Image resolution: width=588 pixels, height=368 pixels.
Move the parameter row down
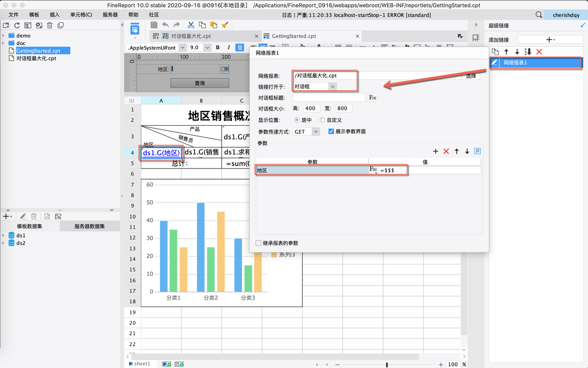coord(467,151)
